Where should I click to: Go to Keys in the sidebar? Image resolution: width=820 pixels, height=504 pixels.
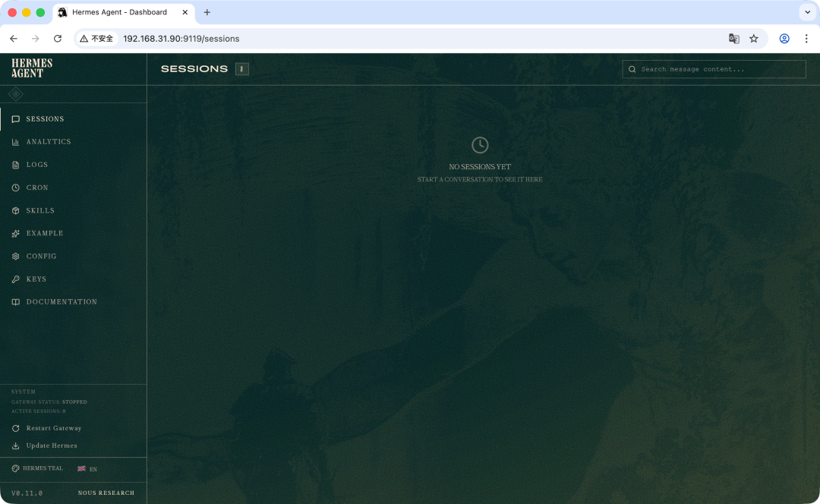73,279
